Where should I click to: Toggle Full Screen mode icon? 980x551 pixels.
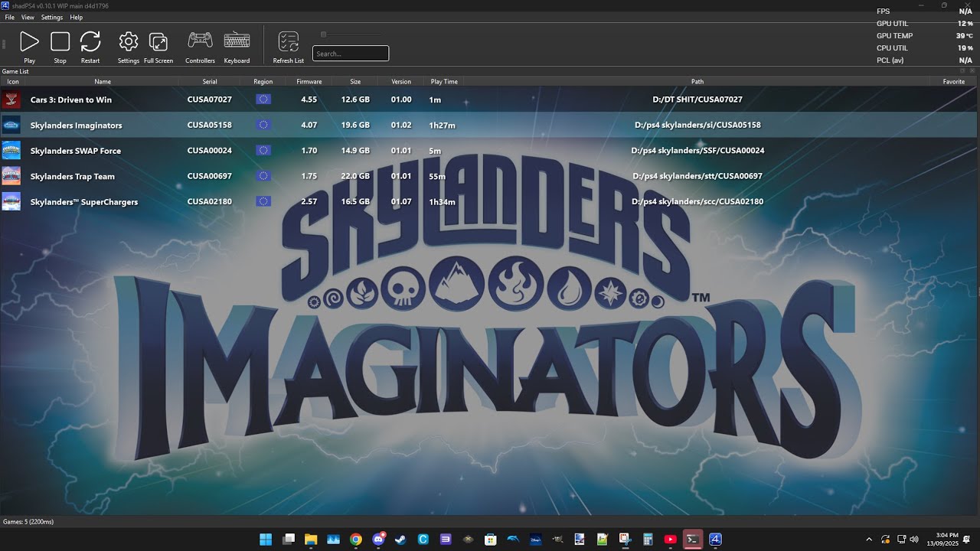coord(158,41)
